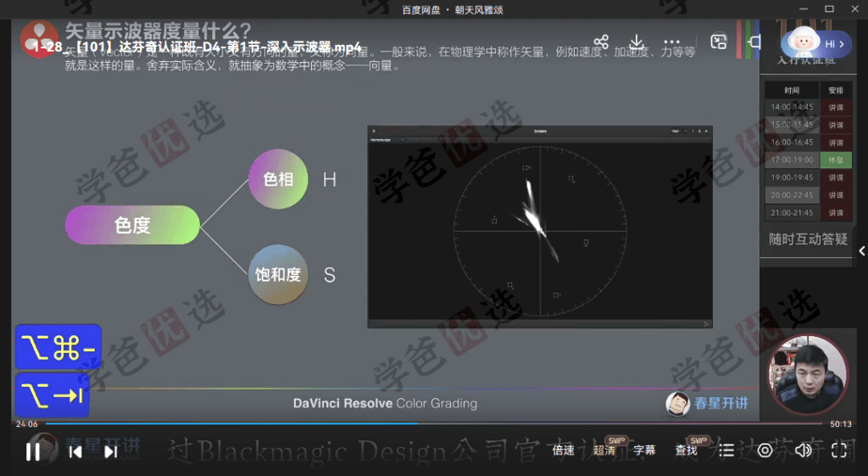The image size is (868, 476).
Task: Minimize the 百度网盘 window
Action: (x=804, y=8)
